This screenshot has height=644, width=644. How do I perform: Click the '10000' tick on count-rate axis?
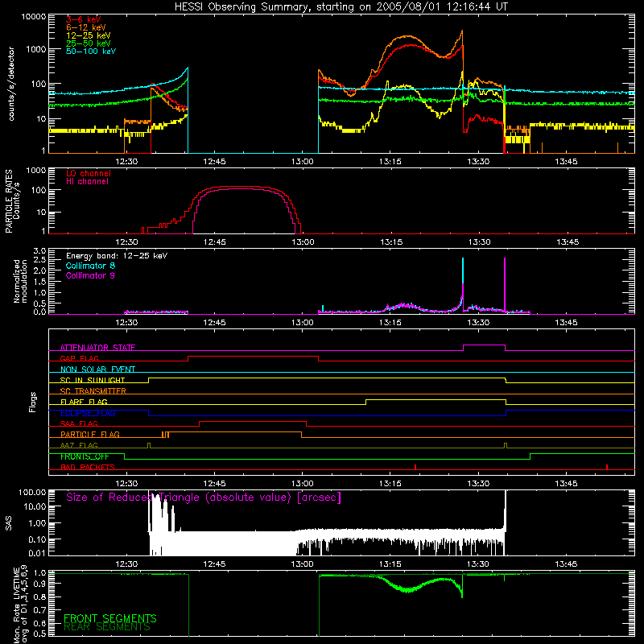coord(34,17)
